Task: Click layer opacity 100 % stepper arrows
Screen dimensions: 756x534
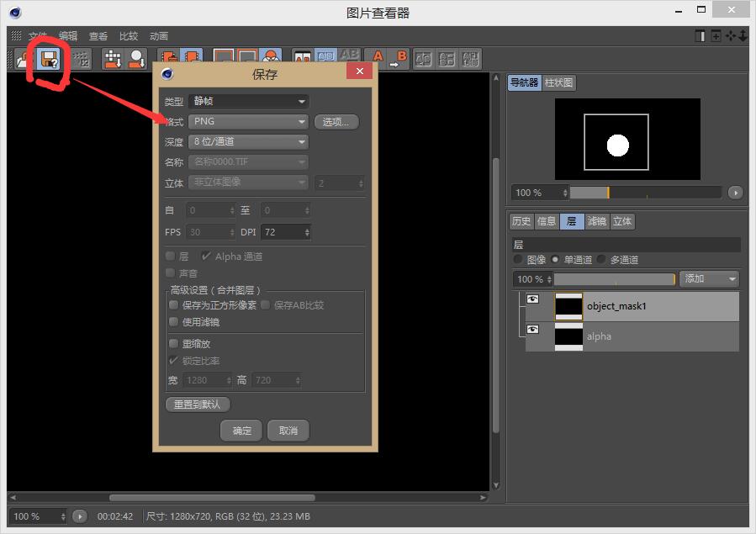Action: point(549,279)
